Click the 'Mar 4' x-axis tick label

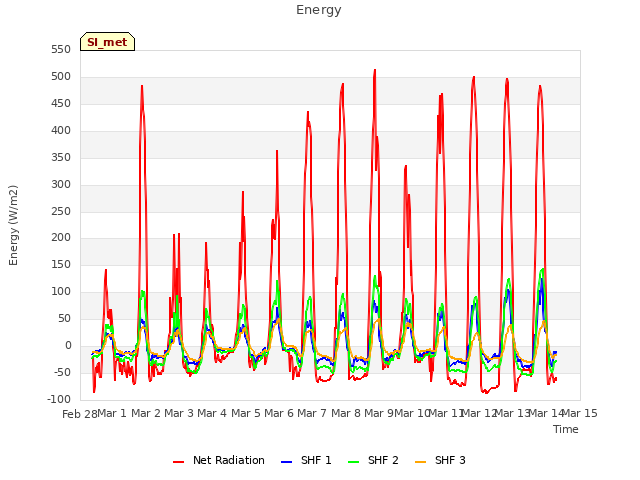tap(212, 413)
